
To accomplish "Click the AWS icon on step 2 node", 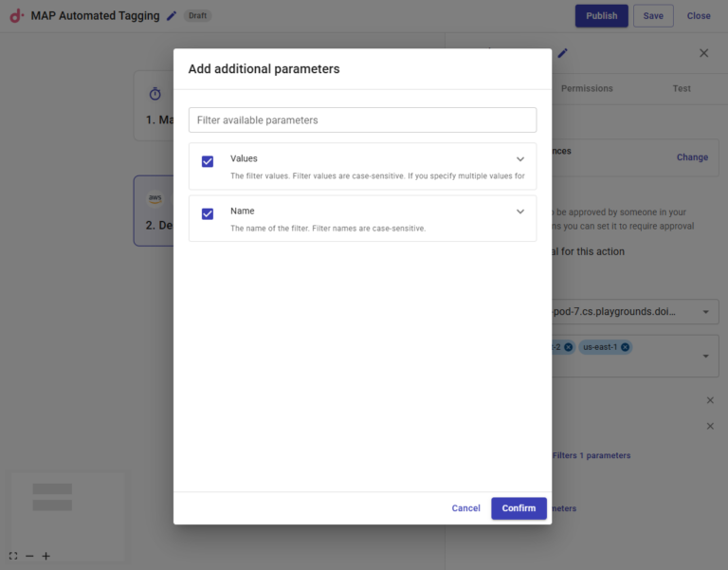I will click(x=155, y=199).
